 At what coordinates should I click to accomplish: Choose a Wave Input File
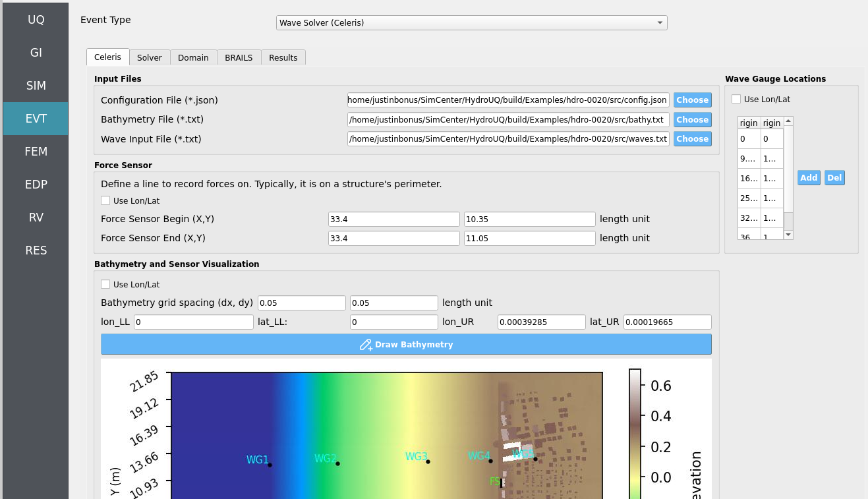[692, 138]
